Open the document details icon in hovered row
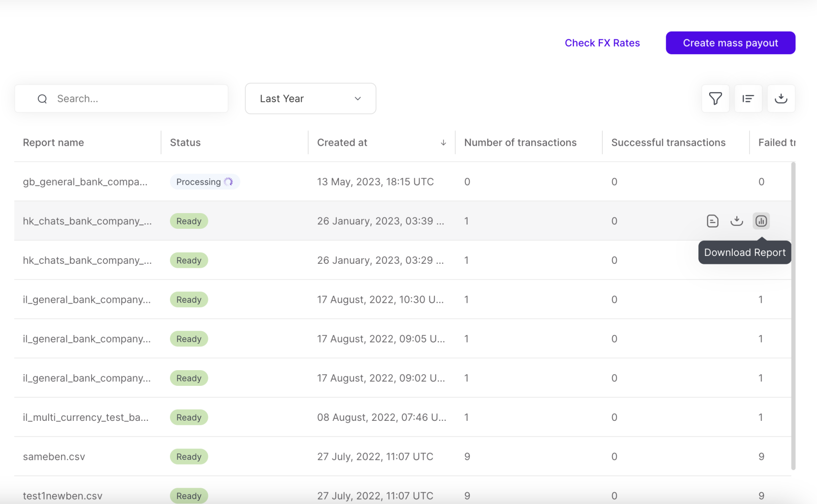 click(712, 221)
